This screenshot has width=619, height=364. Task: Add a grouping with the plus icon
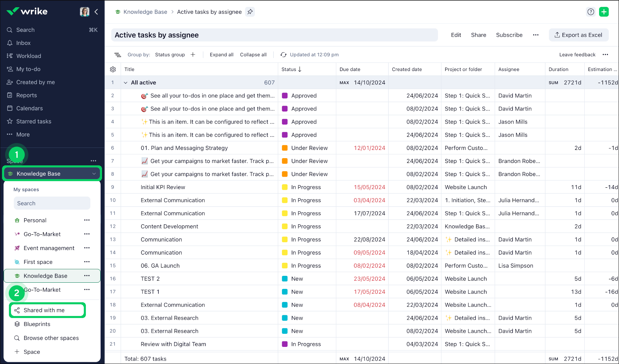click(x=193, y=55)
